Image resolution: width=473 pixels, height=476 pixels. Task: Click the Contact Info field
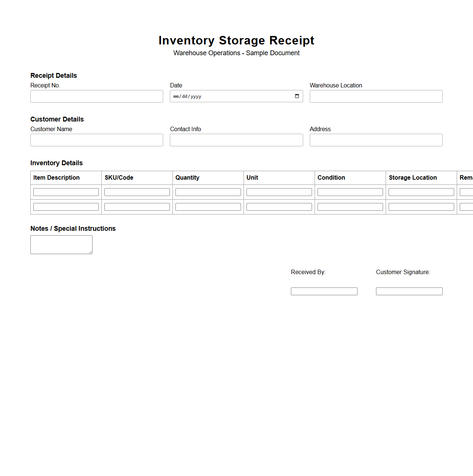236,140
